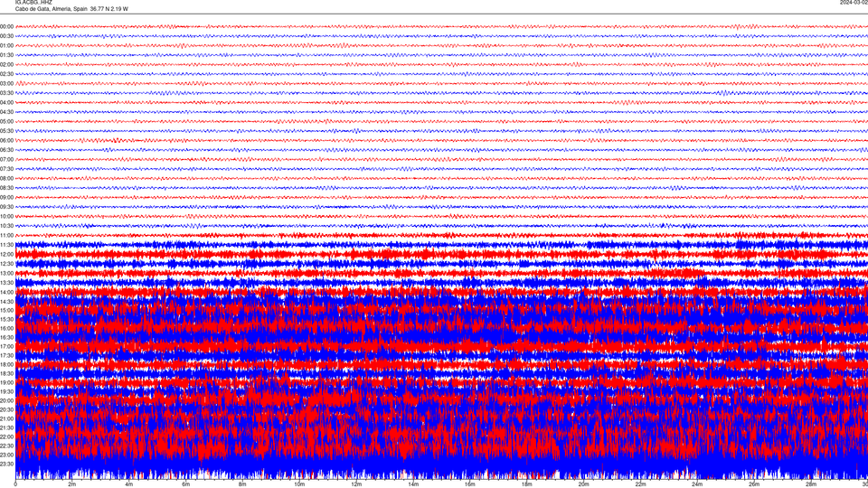Select the 22:00 time row label
Screen dimensions: 868x488
6,436
